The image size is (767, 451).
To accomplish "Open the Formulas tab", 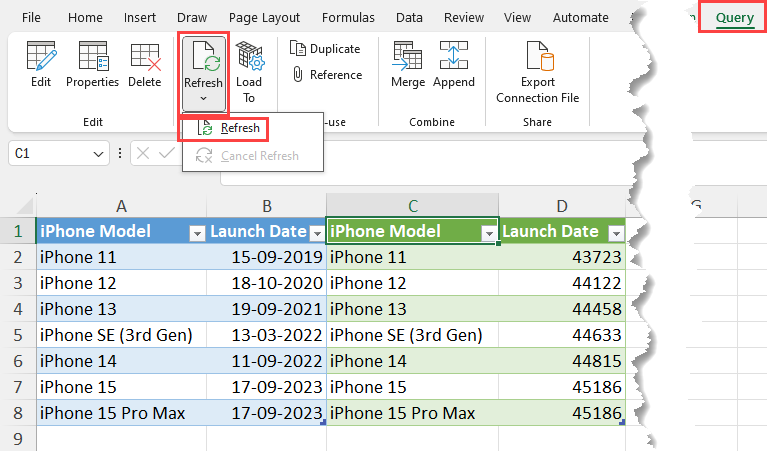I will (348, 18).
